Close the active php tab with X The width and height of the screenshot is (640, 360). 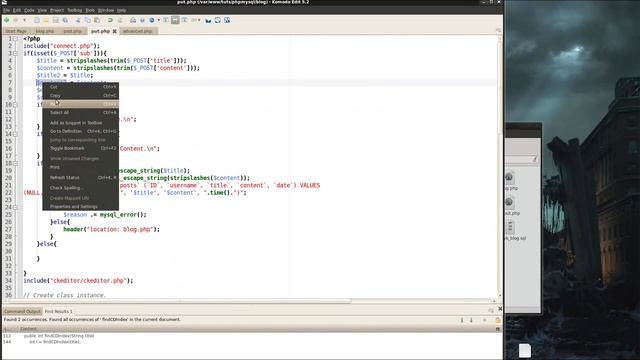[x=115, y=31]
